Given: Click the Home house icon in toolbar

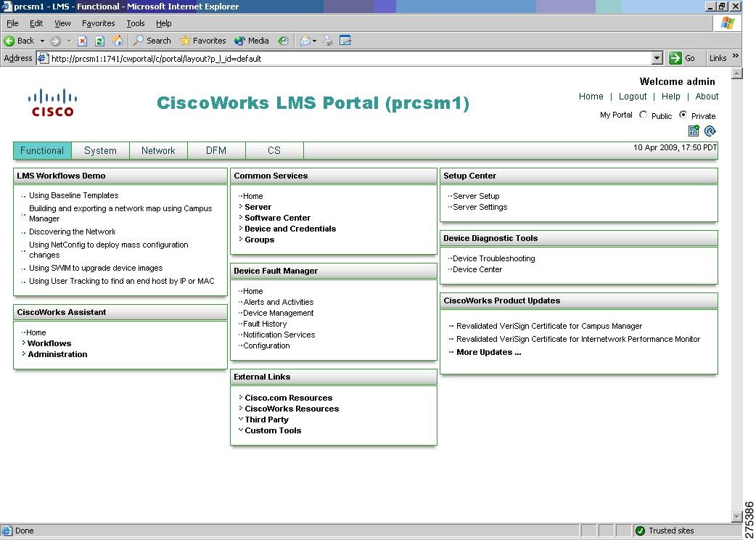Looking at the screenshot, I should (118, 41).
